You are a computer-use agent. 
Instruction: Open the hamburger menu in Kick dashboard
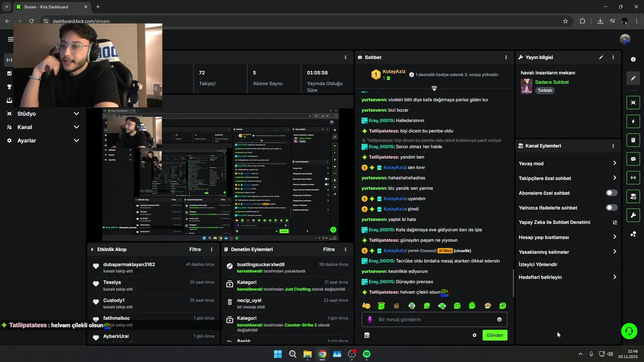tap(10, 39)
